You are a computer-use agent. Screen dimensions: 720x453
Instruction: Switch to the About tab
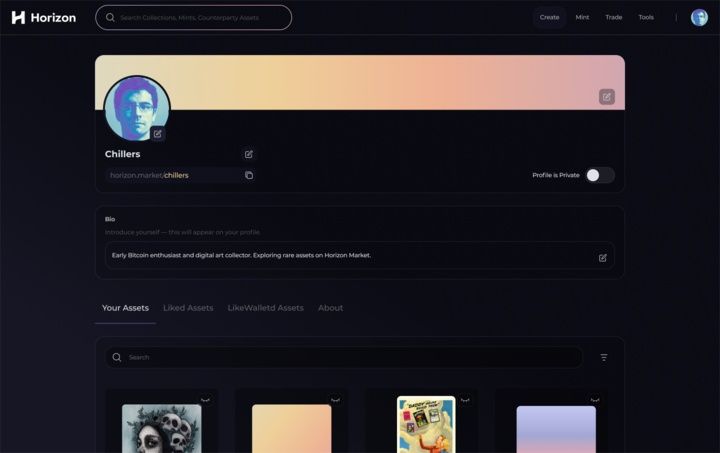[330, 308]
